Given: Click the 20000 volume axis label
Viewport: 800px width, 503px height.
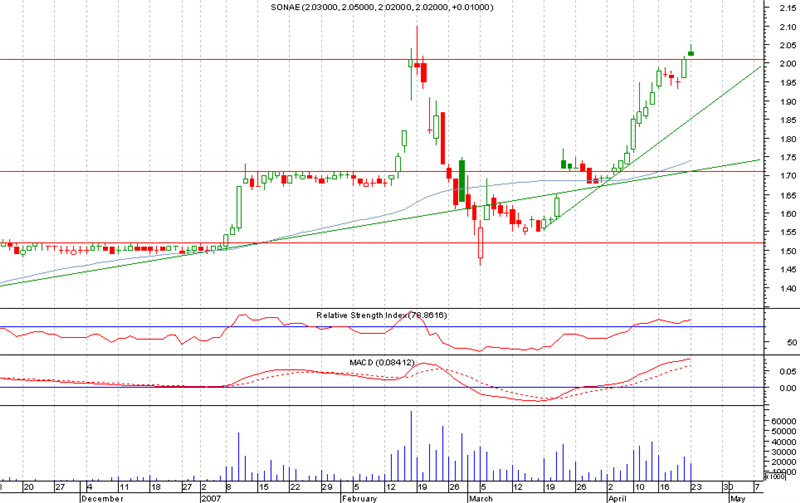Looking at the screenshot, I should coord(784,462).
